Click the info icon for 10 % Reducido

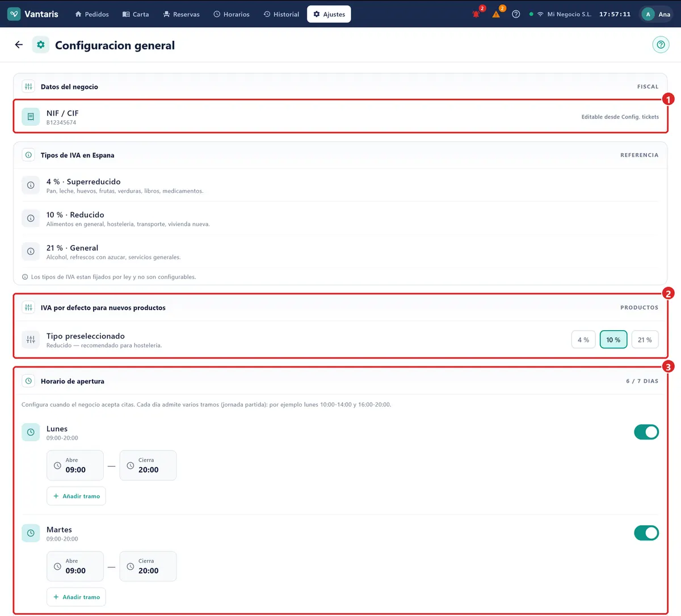pyautogui.click(x=31, y=218)
